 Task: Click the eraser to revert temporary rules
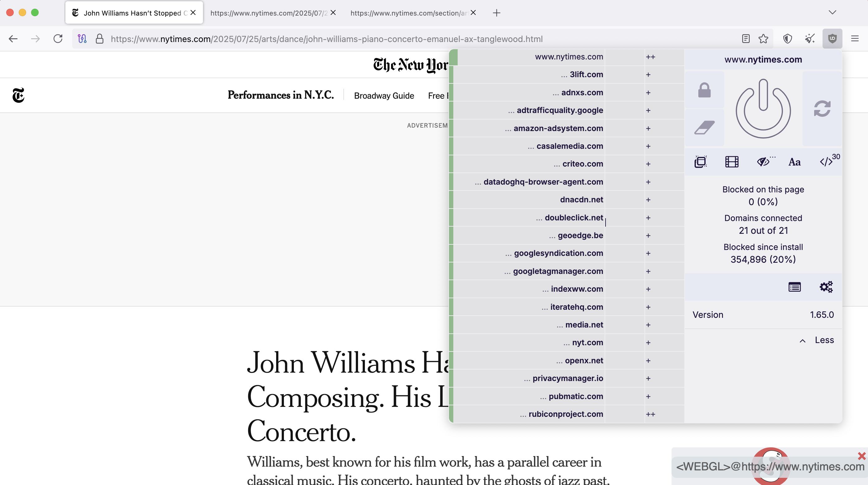click(x=705, y=127)
